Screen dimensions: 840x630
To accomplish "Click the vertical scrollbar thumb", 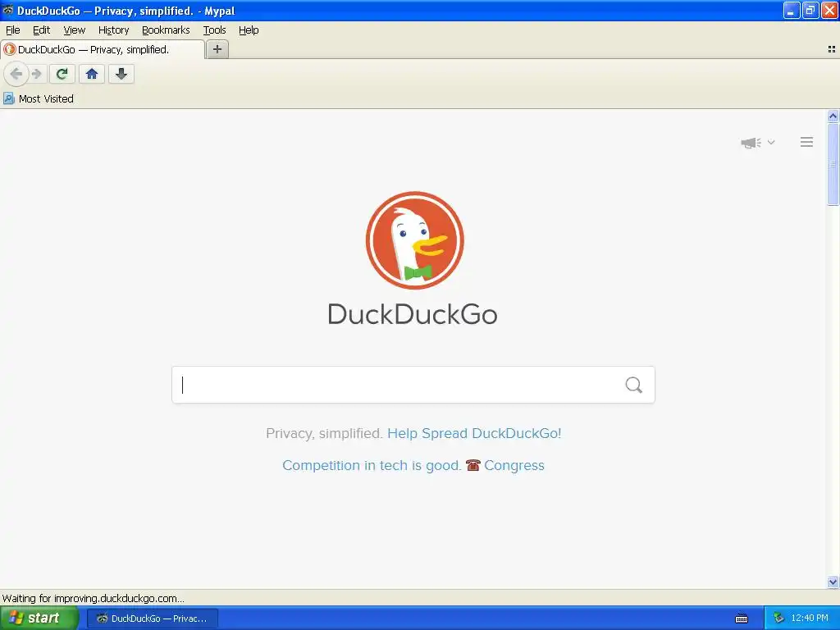I will click(833, 164).
